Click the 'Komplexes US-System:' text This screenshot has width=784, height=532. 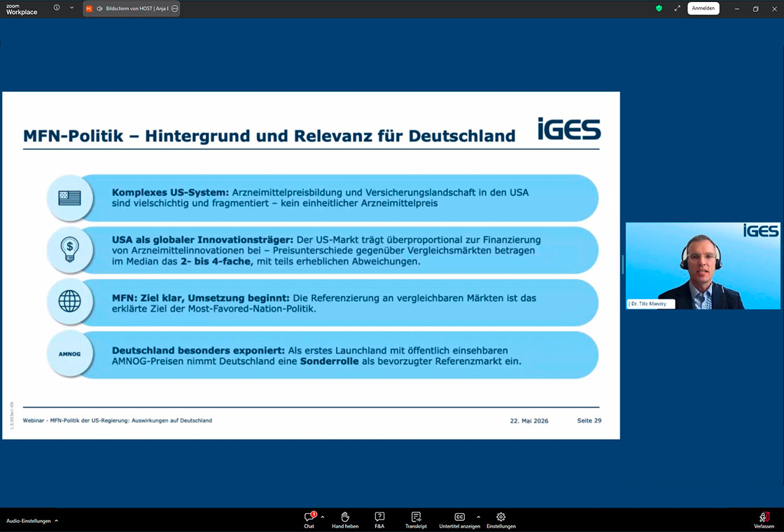click(171, 192)
